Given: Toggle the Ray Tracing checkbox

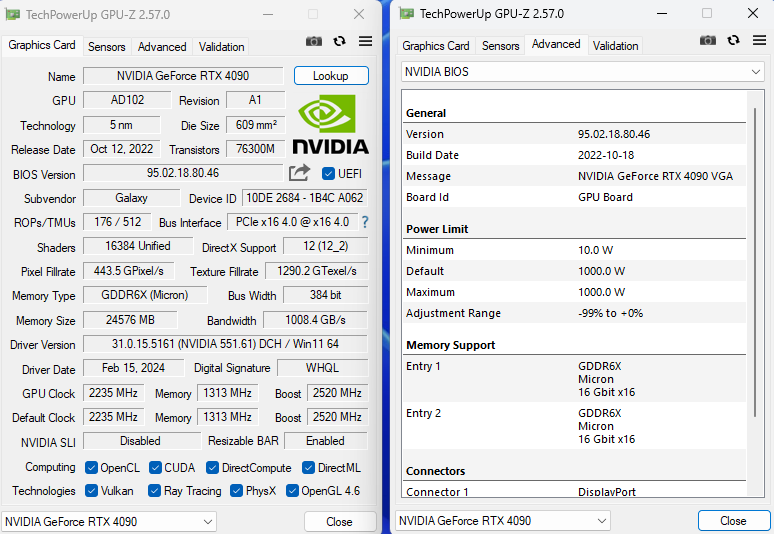Looking at the screenshot, I should tap(155, 491).
